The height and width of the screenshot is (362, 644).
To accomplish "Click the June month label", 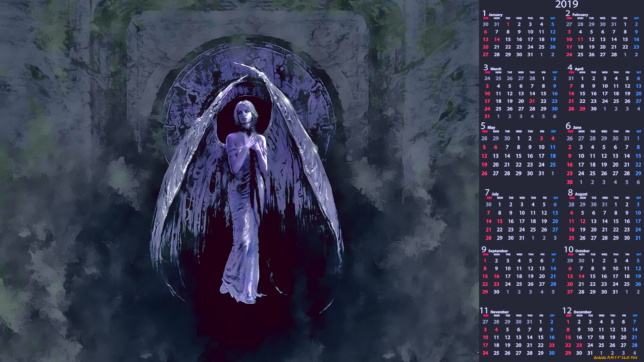I will coord(577,127).
